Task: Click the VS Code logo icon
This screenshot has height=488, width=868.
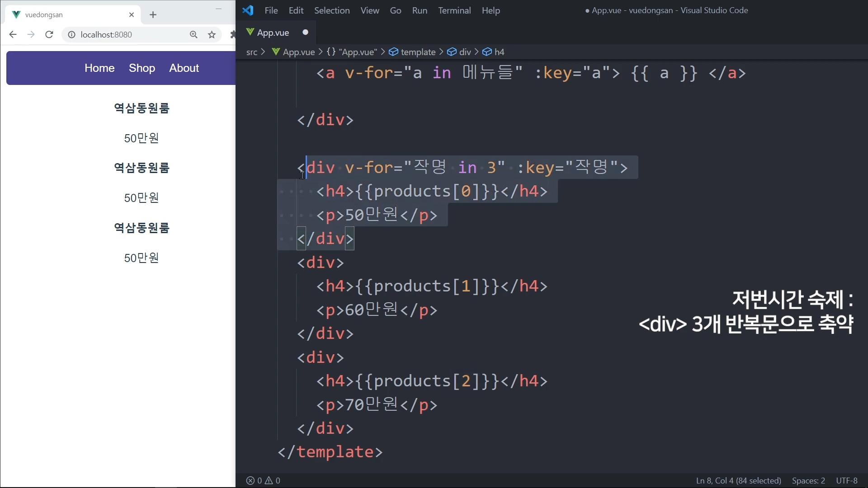Action: tap(248, 10)
